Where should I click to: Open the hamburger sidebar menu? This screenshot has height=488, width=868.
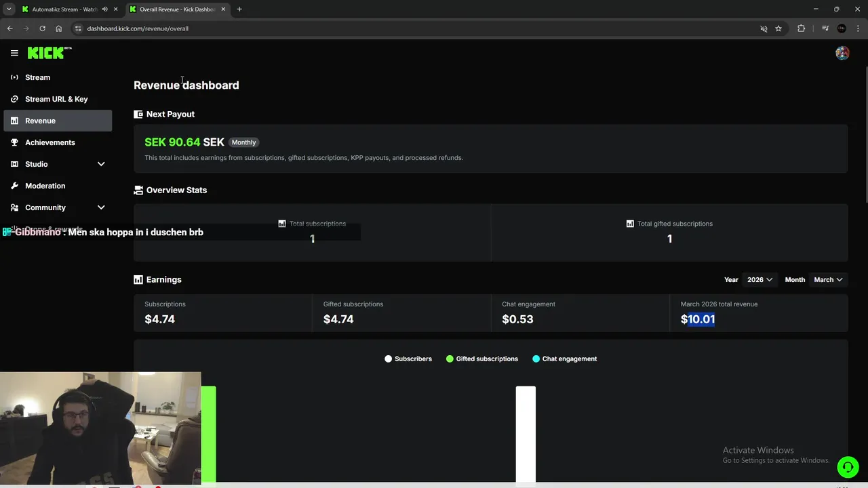14,53
